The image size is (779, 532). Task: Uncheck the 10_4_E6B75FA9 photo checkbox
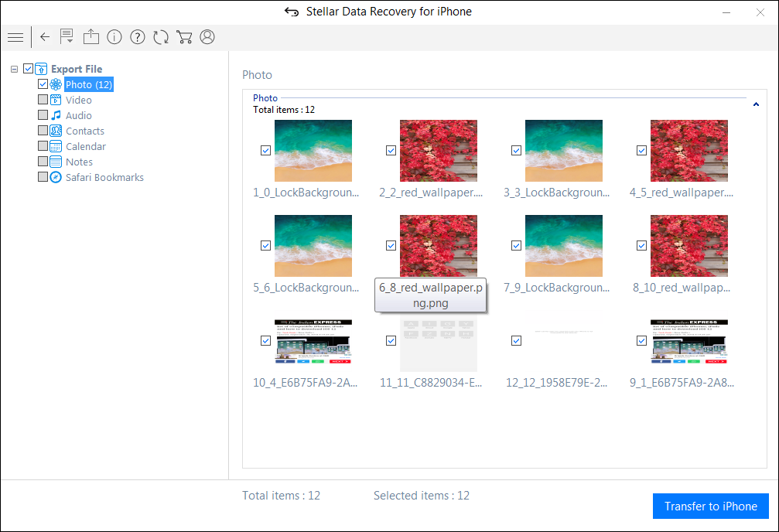pyautogui.click(x=266, y=341)
